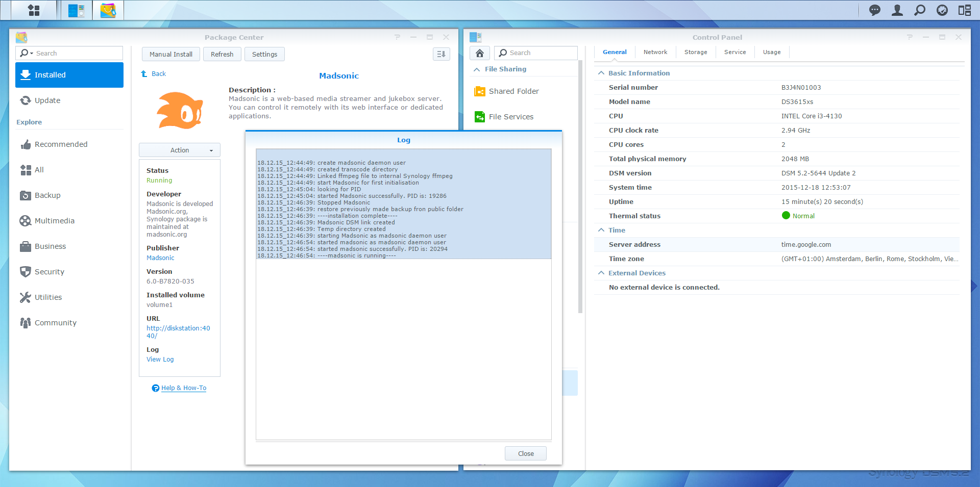
Task: Open the diskstation:4040 URL link
Action: point(178,332)
